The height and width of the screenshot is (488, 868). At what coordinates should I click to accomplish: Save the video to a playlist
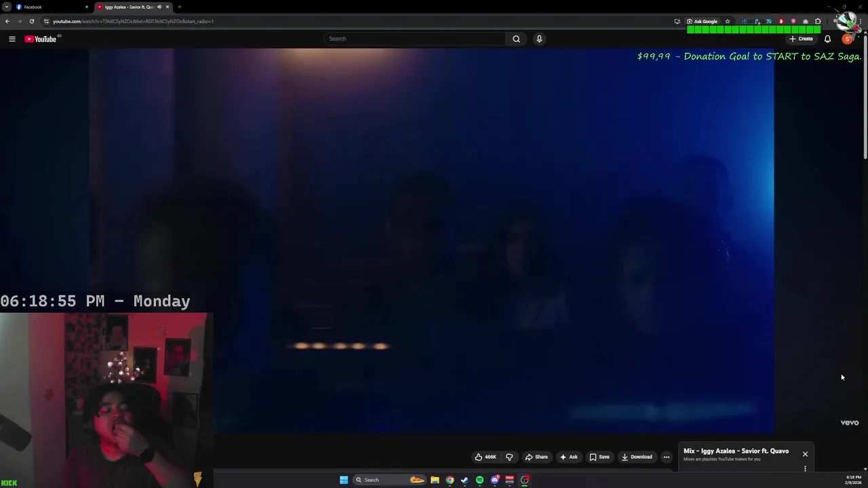(x=599, y=457)
